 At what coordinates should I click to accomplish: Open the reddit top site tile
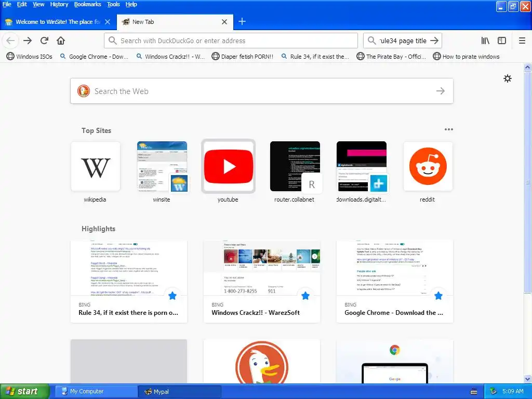point(428,166)
